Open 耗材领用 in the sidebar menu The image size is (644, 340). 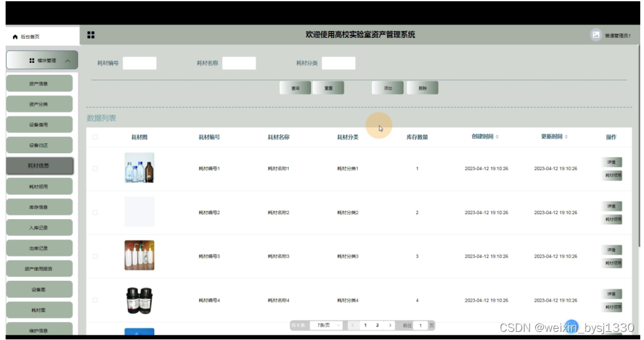39,187
